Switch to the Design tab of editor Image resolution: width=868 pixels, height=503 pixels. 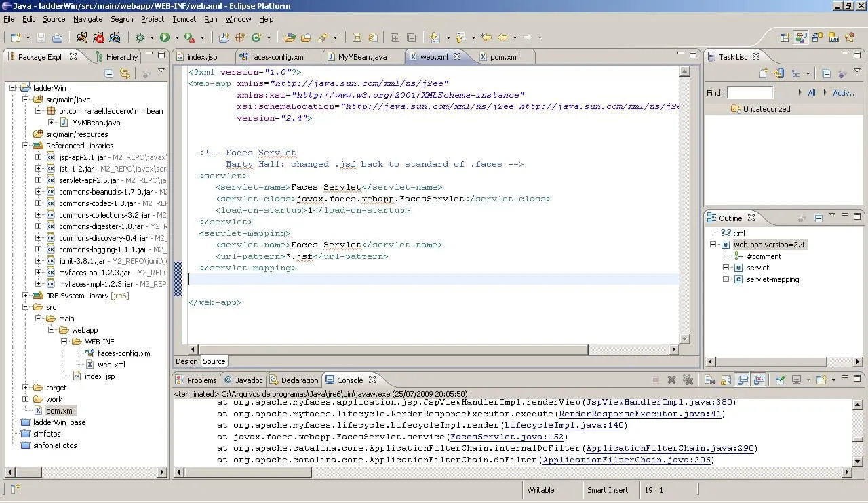(186, 361)
